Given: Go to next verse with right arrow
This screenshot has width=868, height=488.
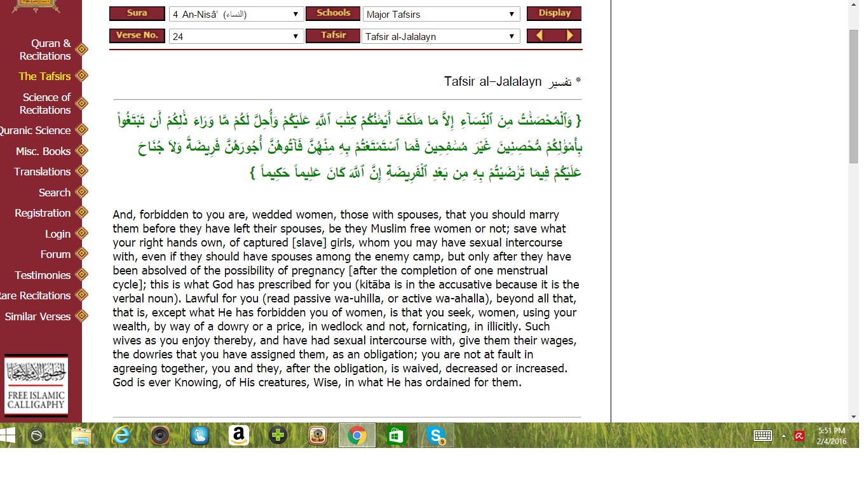Looking at the screenshot, I should tap(569, 36).
